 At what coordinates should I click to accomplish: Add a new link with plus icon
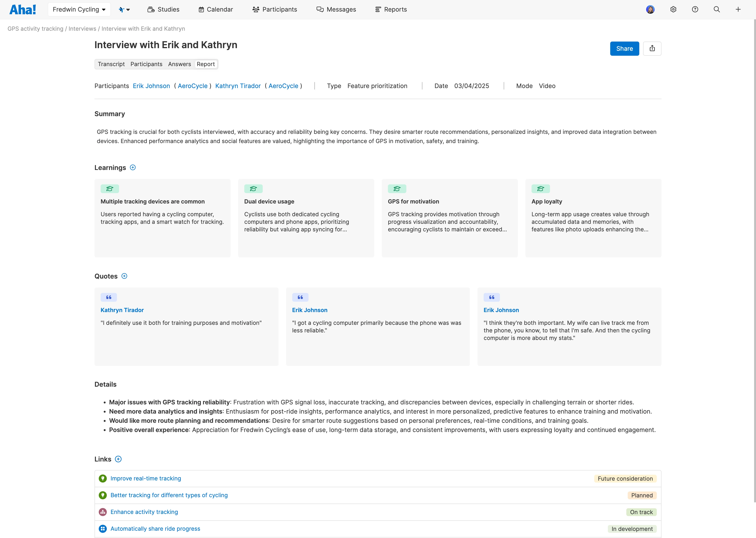click(x=118, y=459)
